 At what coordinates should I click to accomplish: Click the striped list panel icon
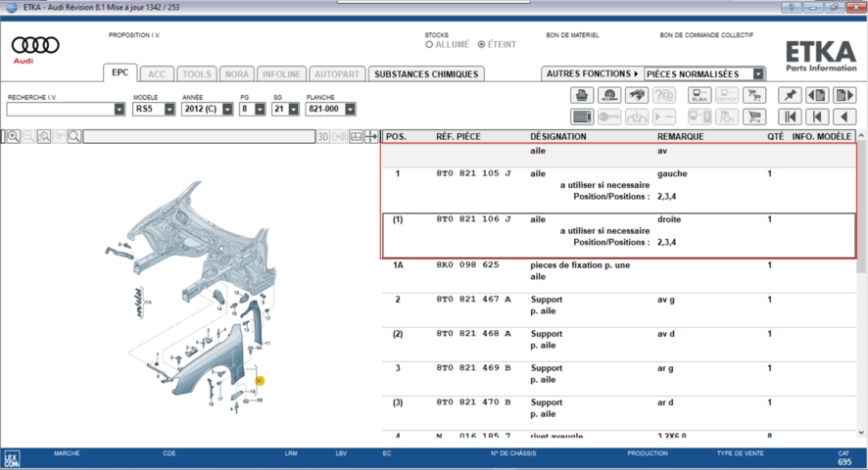582,117
